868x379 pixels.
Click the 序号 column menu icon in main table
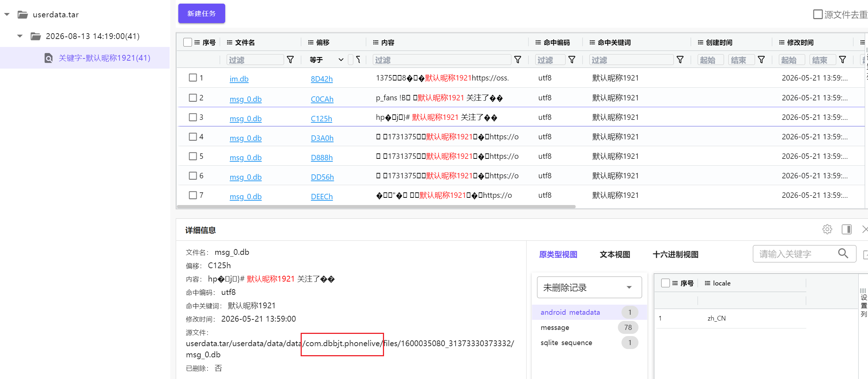point(197,42)
